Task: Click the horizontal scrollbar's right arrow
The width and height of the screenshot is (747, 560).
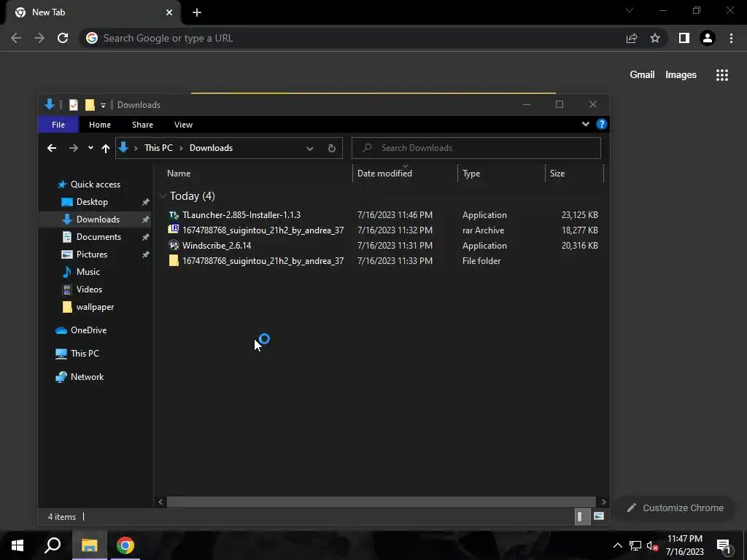Action: (x=603, y=502)
